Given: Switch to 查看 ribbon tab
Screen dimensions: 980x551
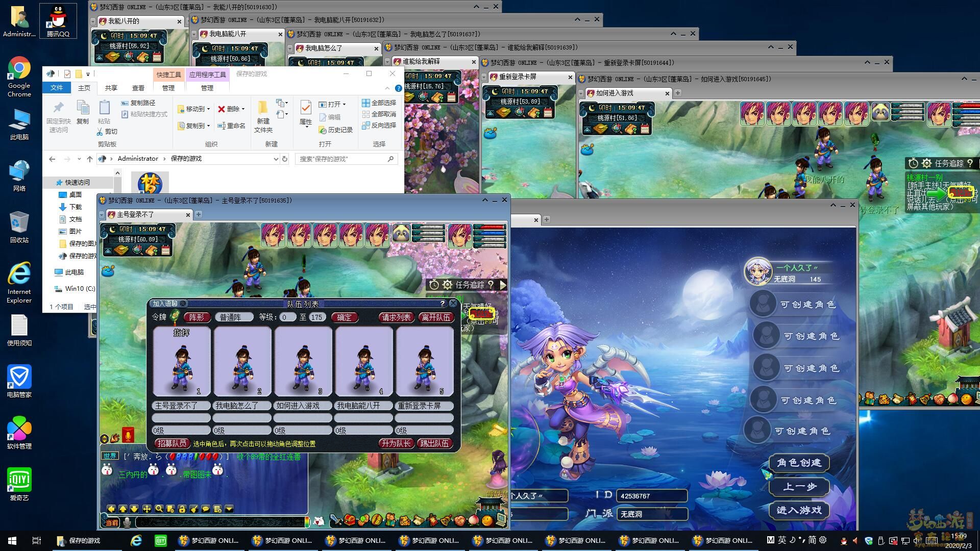Looking at the screenshot, I should [138, 88].
